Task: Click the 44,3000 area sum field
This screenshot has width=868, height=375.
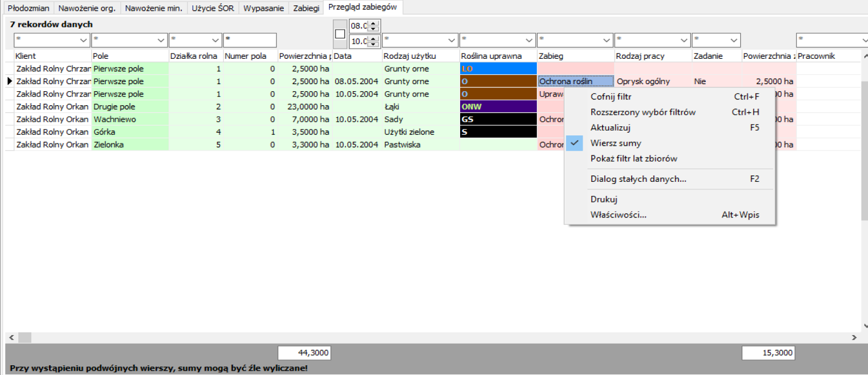Action: (x=304, y=353)
